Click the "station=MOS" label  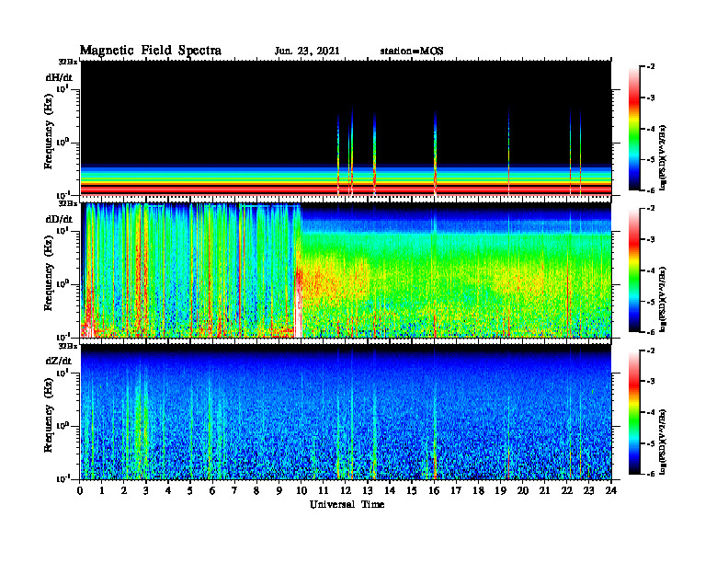tap(412, 52)
